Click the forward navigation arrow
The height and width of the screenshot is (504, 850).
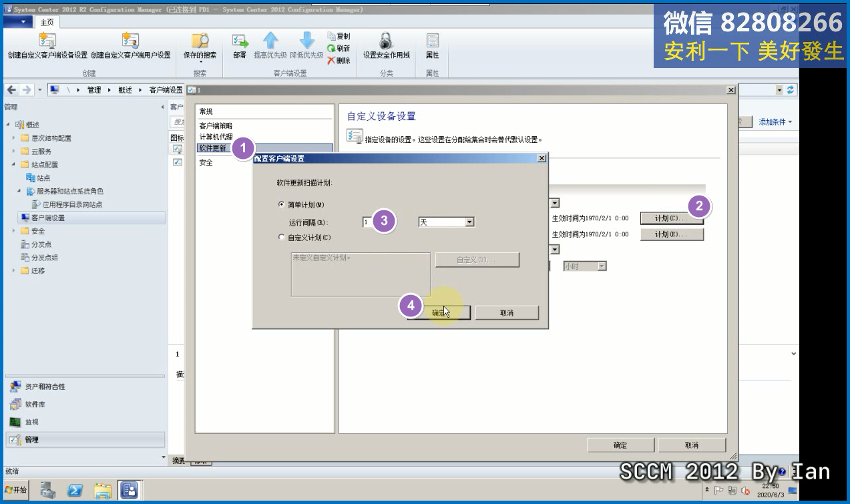click(27, 90)
